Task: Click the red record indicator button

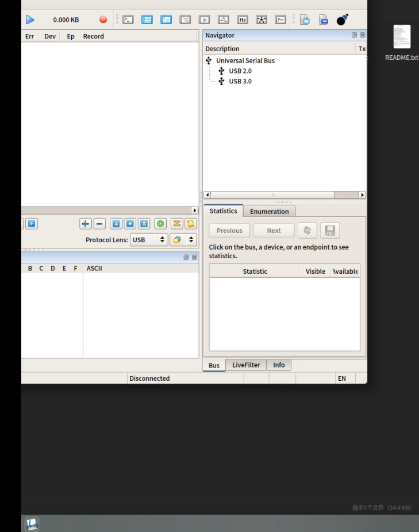Action: (103, 20)
